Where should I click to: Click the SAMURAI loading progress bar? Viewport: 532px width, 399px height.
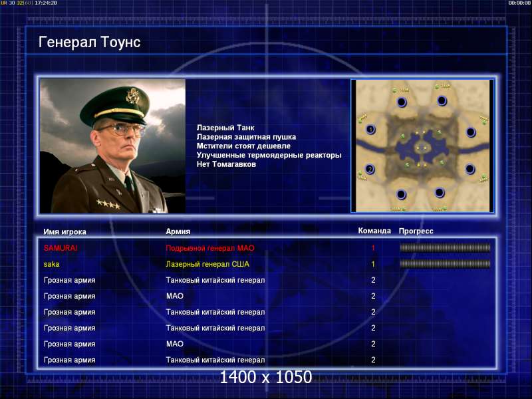coord(445,248)
